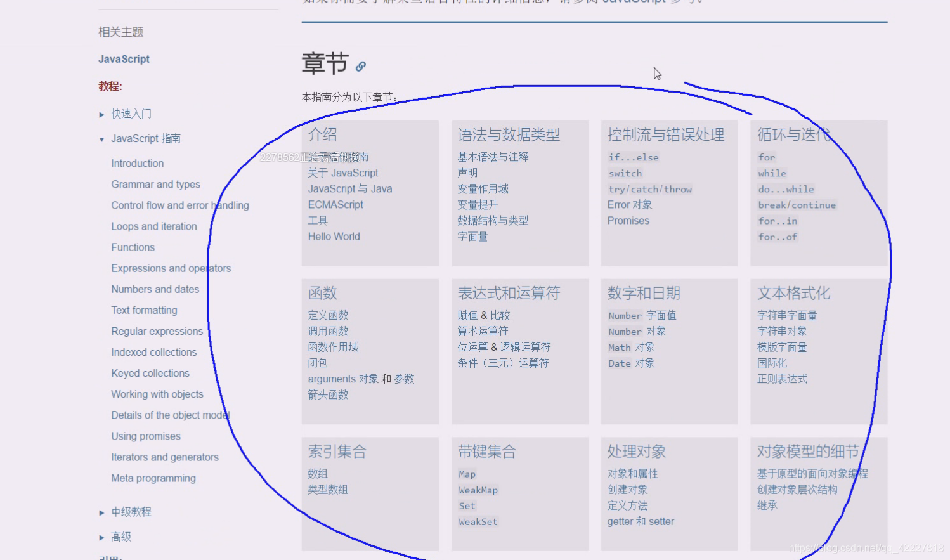The width and height of the screenshot is (950, 560).
Task: Open the 变量提升 link
Action: (478, 204)
